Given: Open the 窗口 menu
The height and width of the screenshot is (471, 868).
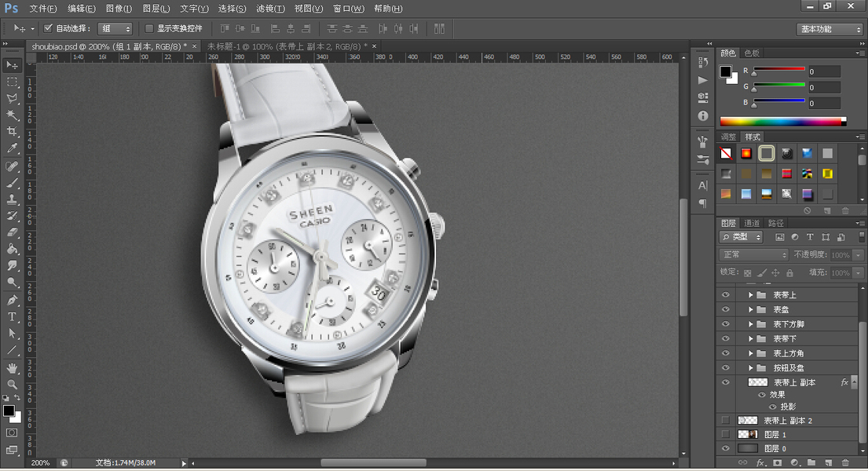Looking at the screenshot, I should point(349,9).
